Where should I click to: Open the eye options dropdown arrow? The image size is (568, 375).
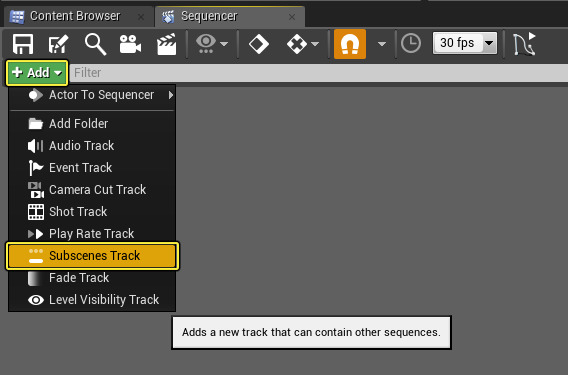click(224, 44)
